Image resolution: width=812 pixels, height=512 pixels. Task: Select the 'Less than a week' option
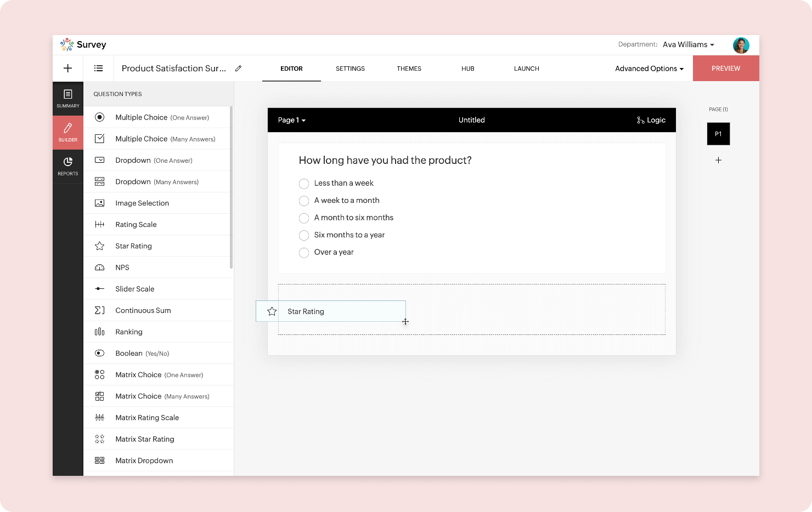point(304,184)
